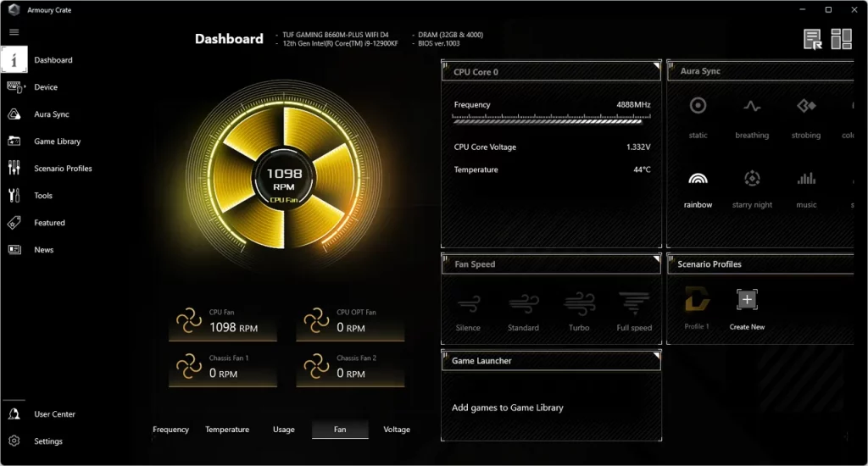Image resolution: width=868 pixels, height=466 pixels.
Task: Click the Temperature 44°C value
Action: (x=642, y=170)
